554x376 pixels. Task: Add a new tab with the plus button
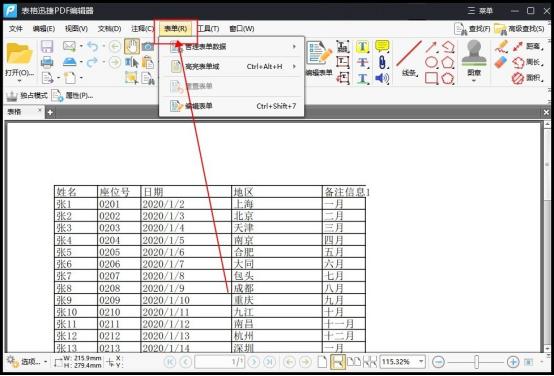pos(50,113)
